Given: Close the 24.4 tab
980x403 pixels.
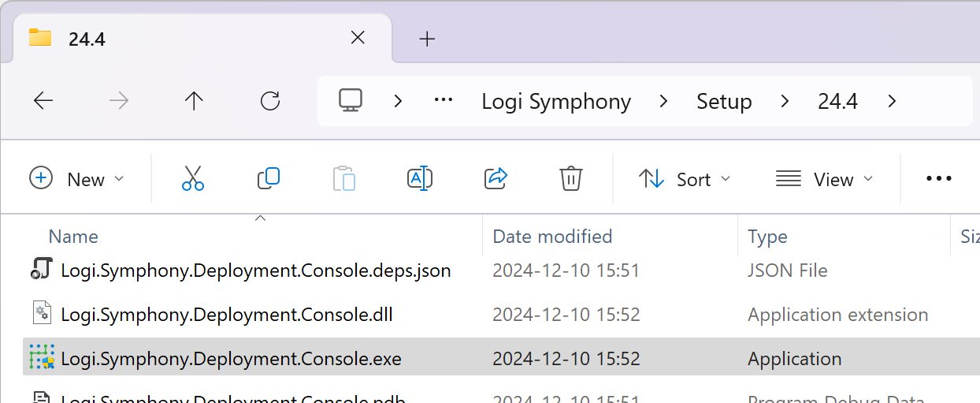Looking at the screenshot, I should [358, 38].
